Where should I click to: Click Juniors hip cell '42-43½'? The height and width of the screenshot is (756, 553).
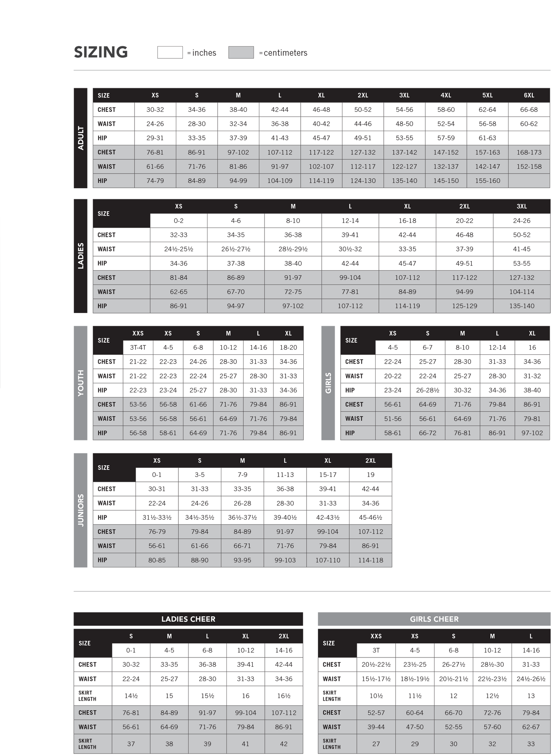[x=328, y=518]
